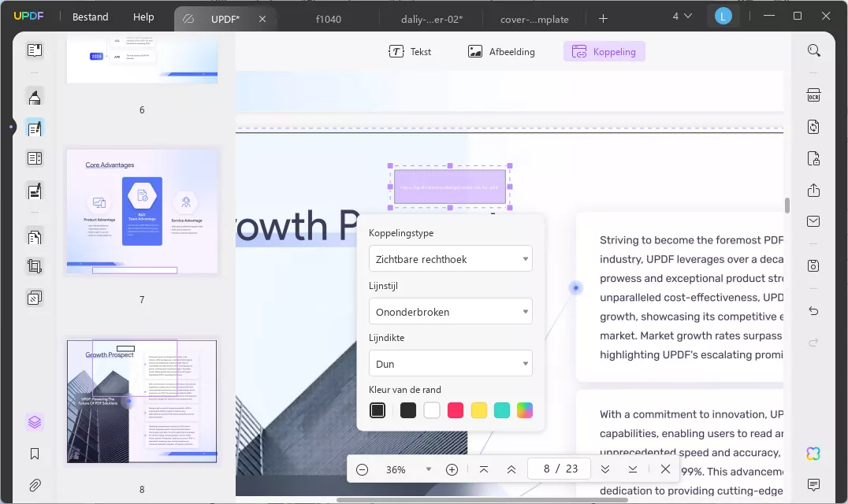
Task: Save the document with disk icon
Action: coord(813,265)
